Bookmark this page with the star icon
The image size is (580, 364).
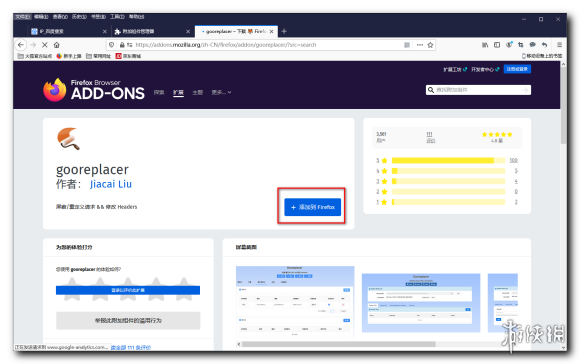[x=430, y=45]
